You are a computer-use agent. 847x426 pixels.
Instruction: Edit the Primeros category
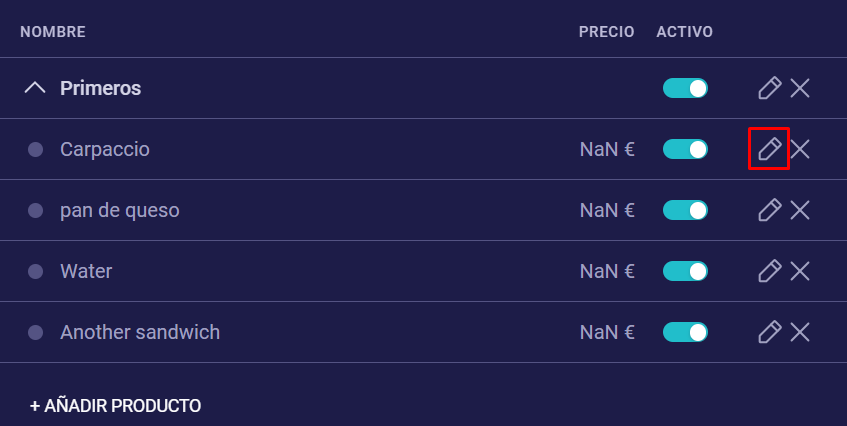[x=769, y=88]
